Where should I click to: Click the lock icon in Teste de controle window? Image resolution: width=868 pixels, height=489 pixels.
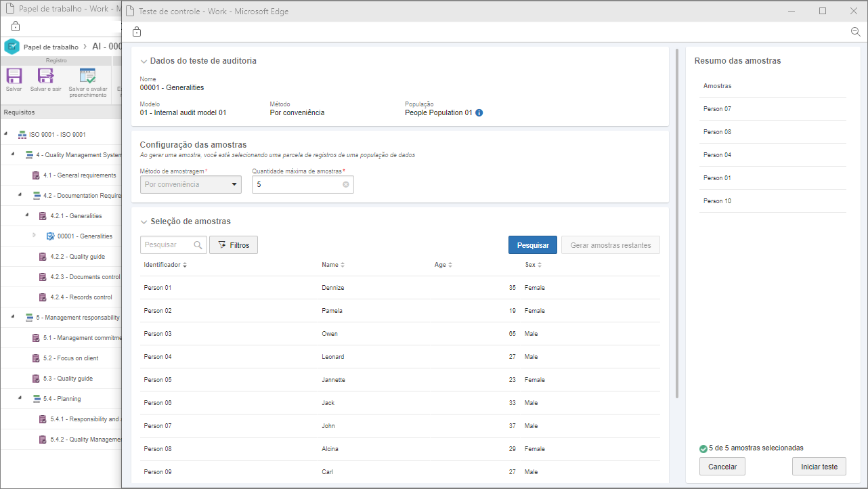[x=137, y=32]
